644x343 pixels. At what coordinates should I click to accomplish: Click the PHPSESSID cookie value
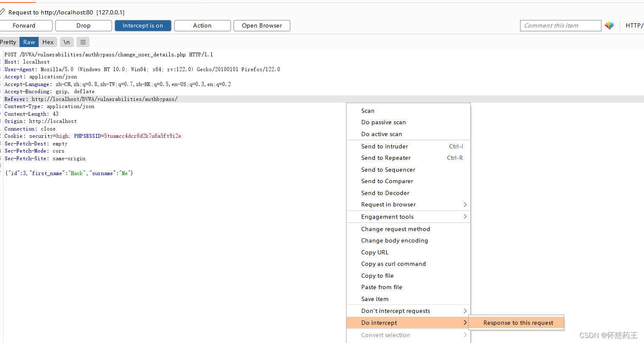pos(143,136)
